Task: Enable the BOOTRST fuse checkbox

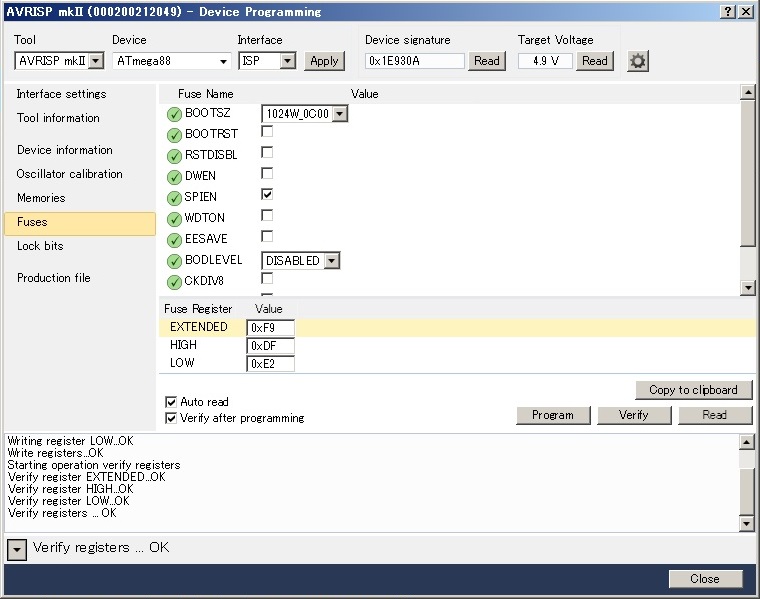Action: pyautogui.click(x=267, y=131)
